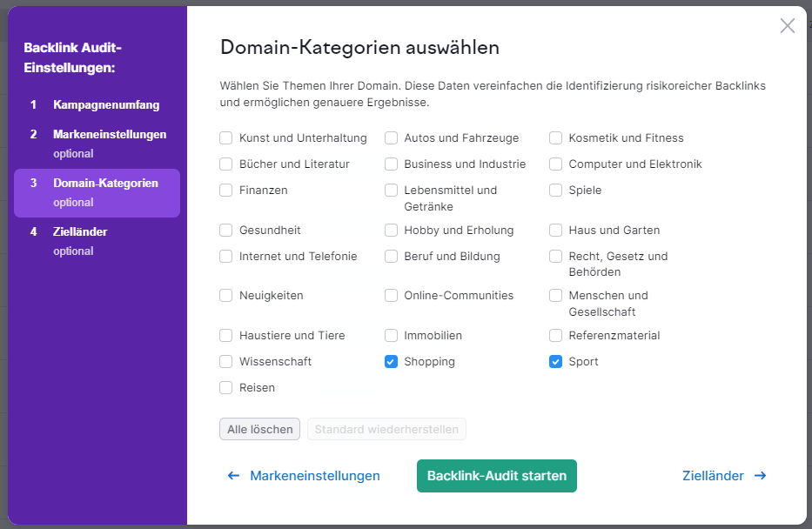Viewport: 812px width, 529px height.
Task: Start the Backlink-Audit
Action: 496,476
